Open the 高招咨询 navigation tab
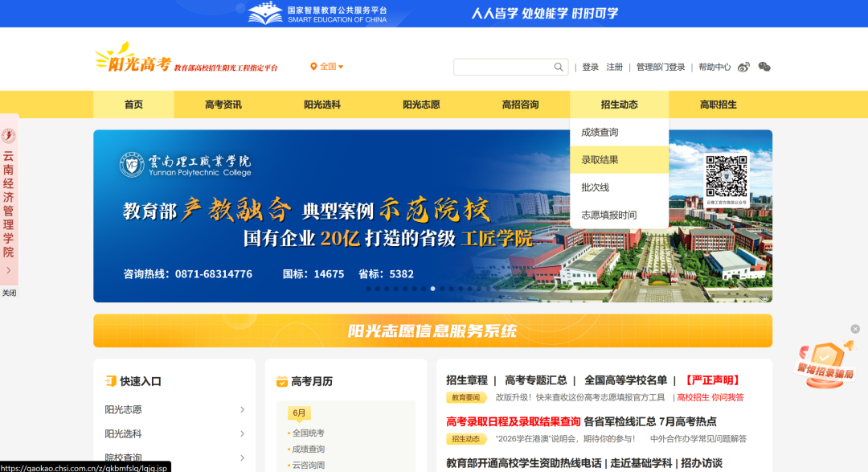The height and width of the screenshot is (472, 868). click(520, 105)
